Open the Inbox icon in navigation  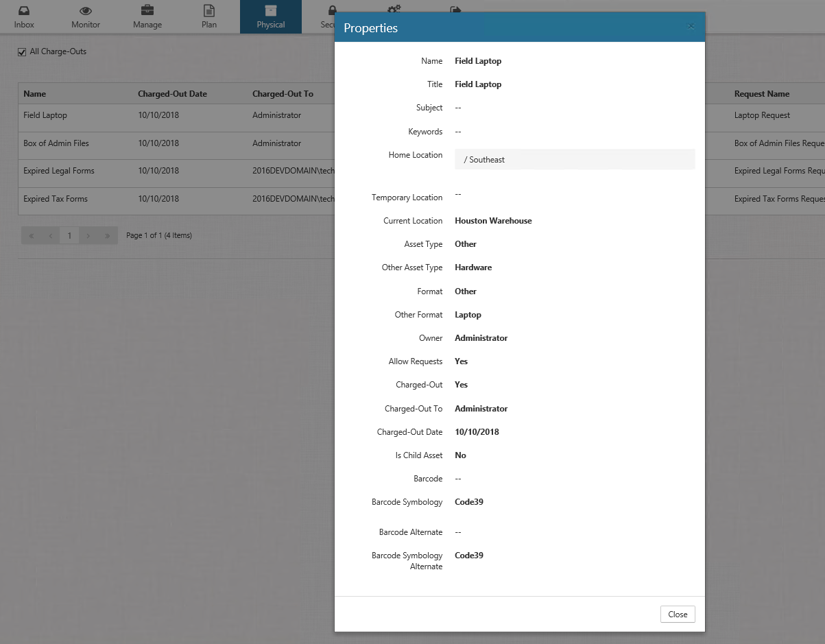coord(24,11)
